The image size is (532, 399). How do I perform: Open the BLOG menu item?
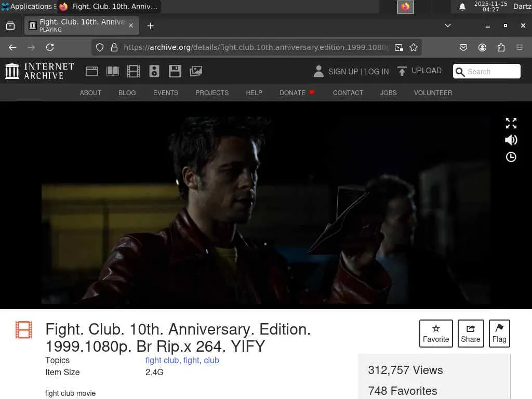[127, 93]
